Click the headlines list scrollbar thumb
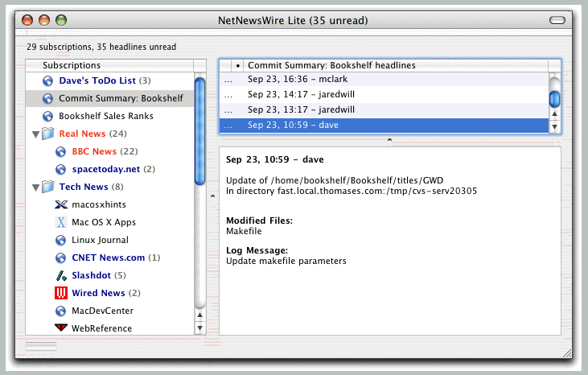 click(x=554, y=98)
